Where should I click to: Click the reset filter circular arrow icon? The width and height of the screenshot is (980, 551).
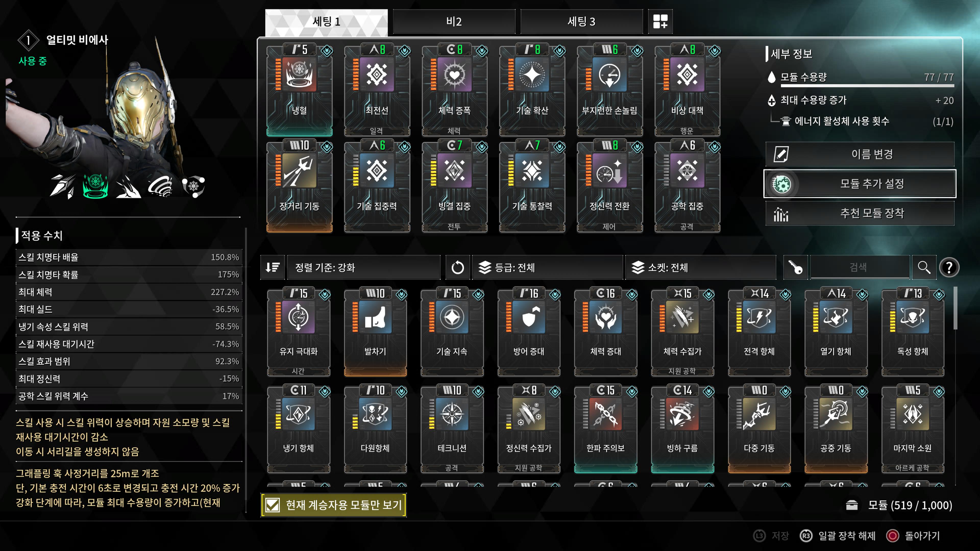pyautogui.click(x=457, y=267)
